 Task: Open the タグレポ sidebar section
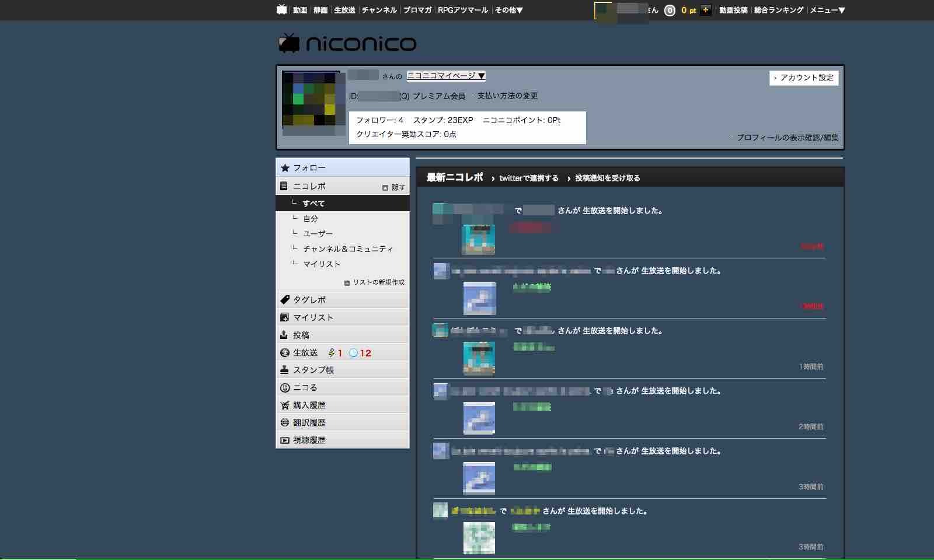343,300
